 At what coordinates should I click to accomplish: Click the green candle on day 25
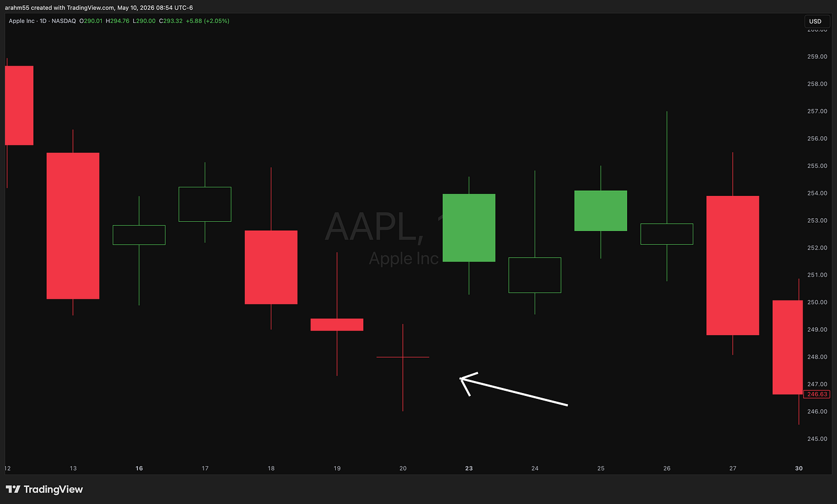point(601,211)
